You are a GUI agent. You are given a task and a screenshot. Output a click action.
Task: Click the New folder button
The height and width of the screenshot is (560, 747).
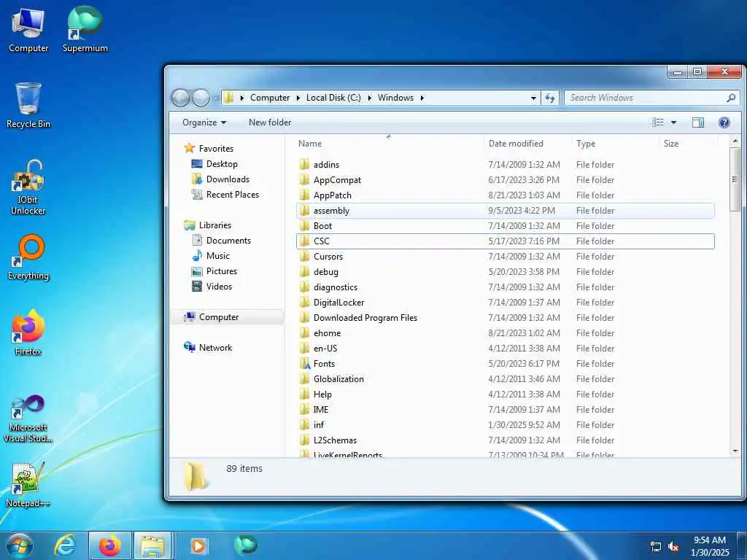[x=270, y=122]
